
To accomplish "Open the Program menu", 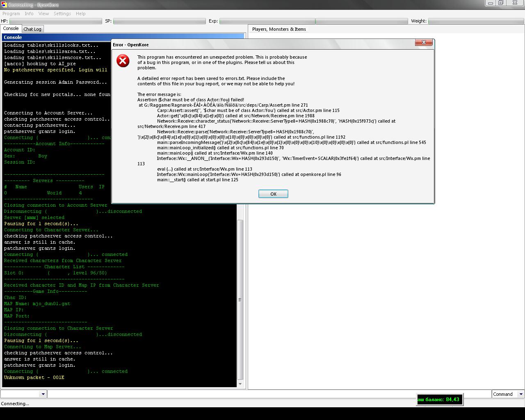I will (11, 14).
